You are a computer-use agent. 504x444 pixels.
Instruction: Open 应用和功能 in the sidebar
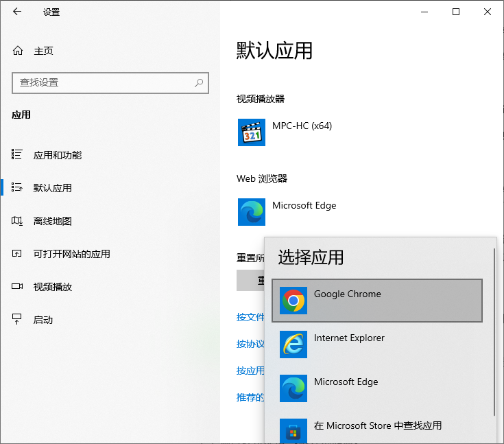[x=57, y=155]
